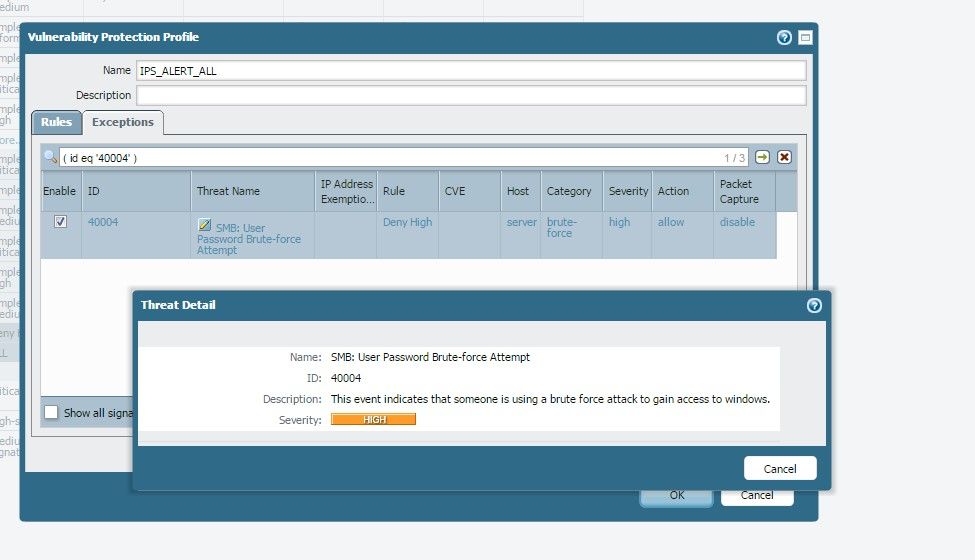Click the Severity column header
The height and width of the screenshot is (560, 975).
pyautogui.click(x=628, y=191)
